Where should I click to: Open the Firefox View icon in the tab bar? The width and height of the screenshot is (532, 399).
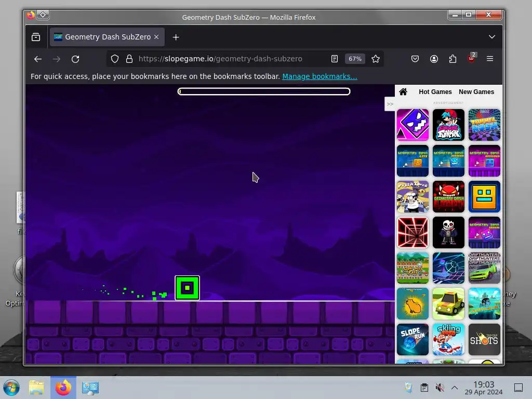(36, 37)
